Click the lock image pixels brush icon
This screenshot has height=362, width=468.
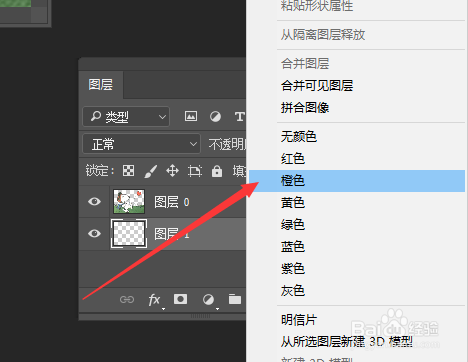[150, 171]
